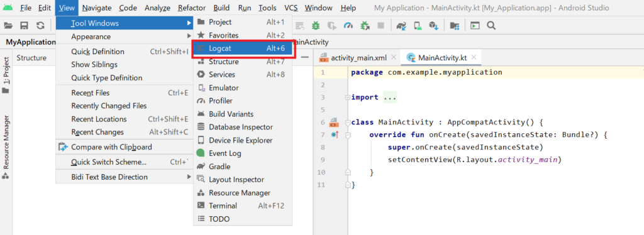Click the Open folder toolbar icon
The image size is (644, 235).
pyautogui.click(x=8, y=26)
